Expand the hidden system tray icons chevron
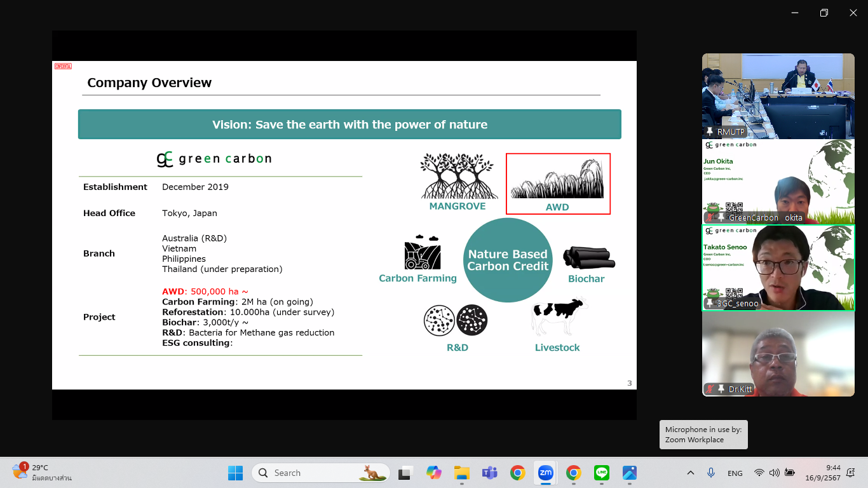868x488 pixels. (691, 473)
